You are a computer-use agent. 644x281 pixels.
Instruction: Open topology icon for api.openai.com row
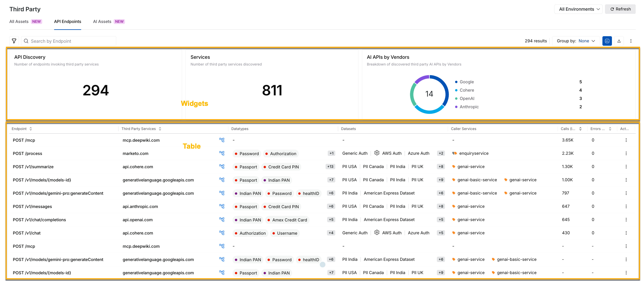(222, 219)
